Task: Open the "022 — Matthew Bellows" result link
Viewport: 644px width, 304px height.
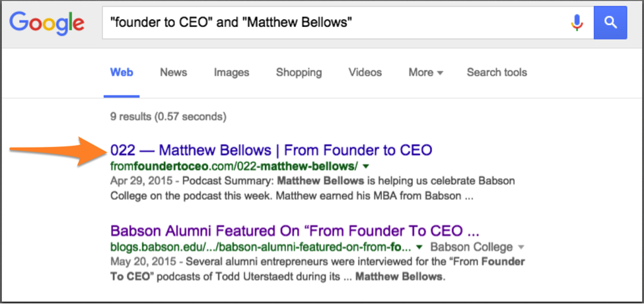Action: pyautogui.click(x=271, y=150)
